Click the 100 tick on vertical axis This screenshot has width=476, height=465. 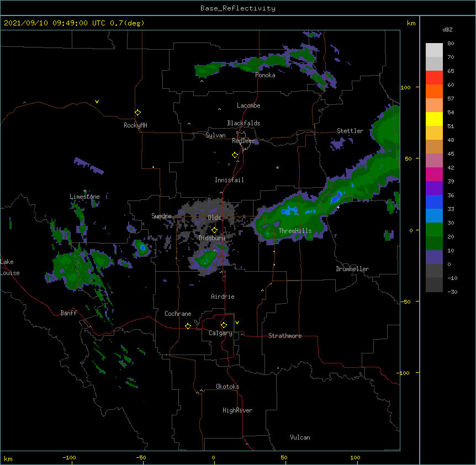click(x=405, y=87)
